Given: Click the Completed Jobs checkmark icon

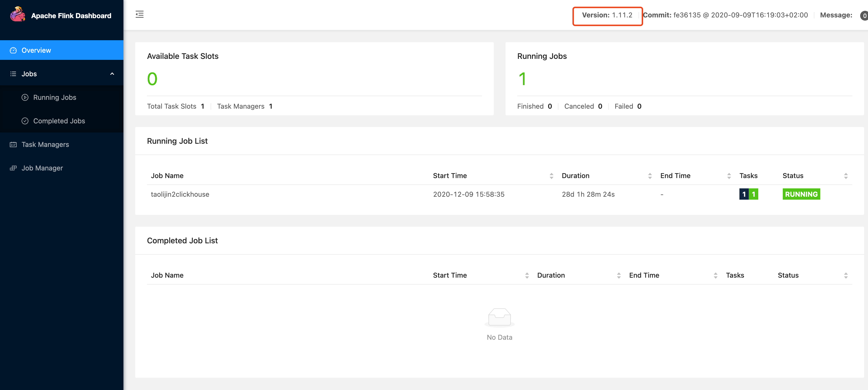Looking at the screenshot, I should tap(25, 121).
